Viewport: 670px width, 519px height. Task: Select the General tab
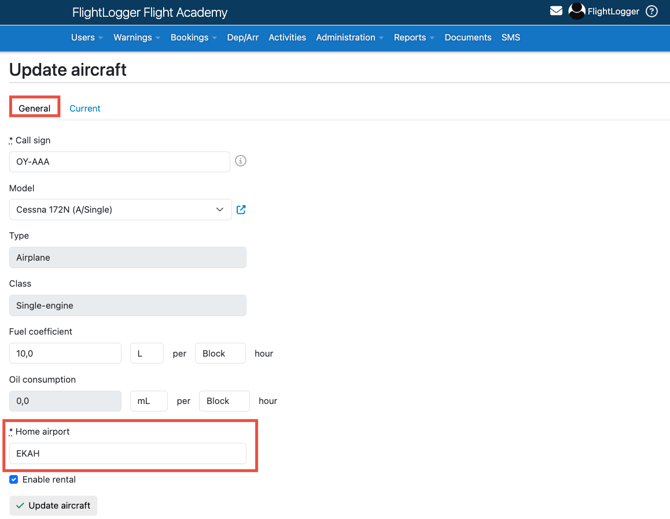click(x=34, y=108)
